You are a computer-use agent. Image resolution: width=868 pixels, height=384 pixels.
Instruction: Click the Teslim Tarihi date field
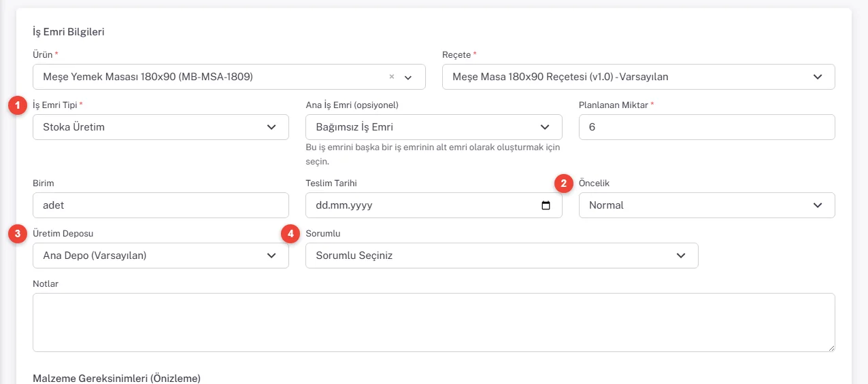(434, 205)
